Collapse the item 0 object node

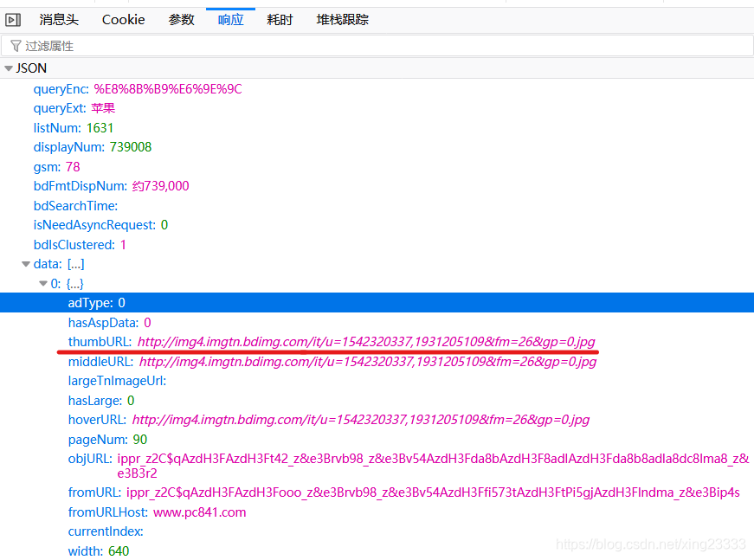click(43, 284)
